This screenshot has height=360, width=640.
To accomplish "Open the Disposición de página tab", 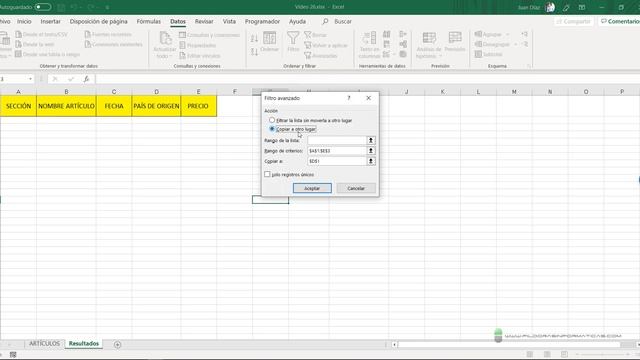I will 98,21.
